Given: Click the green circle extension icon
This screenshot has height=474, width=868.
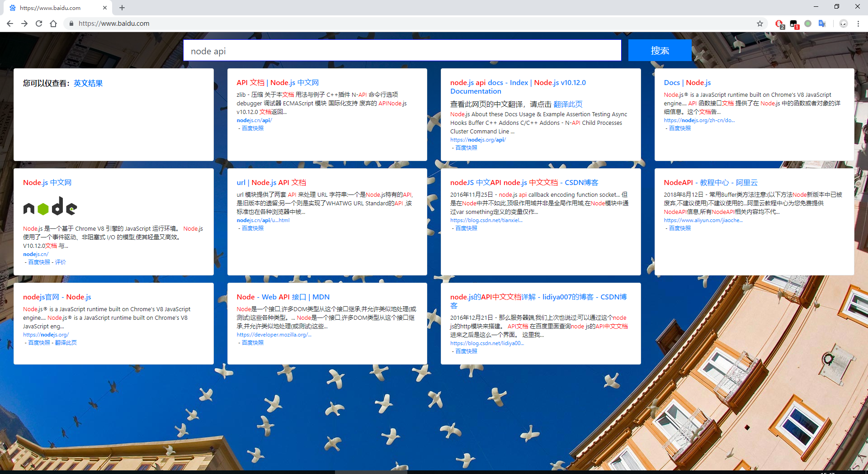Looking at the screenshot, I should tap(808, 24).
